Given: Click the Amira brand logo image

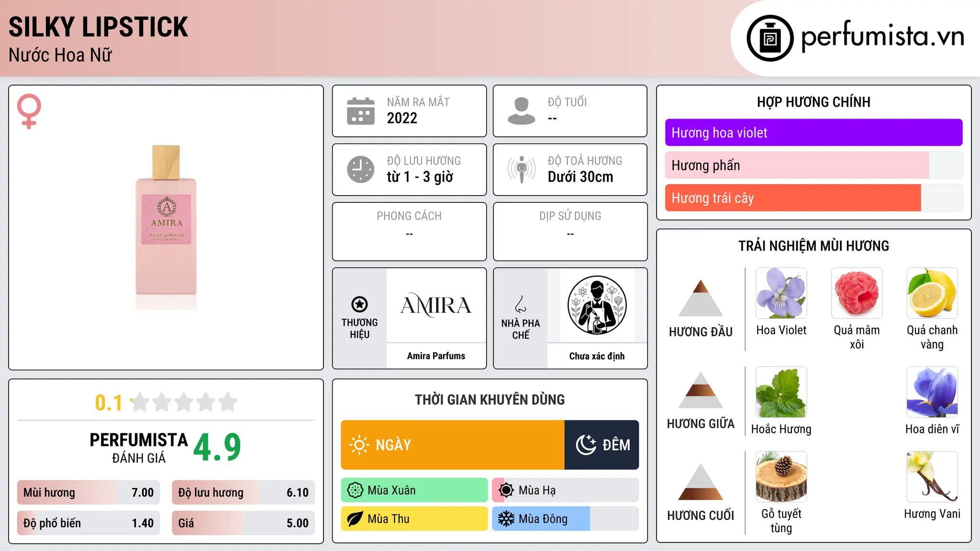Looking at the screenshot, I should (436, 305).
